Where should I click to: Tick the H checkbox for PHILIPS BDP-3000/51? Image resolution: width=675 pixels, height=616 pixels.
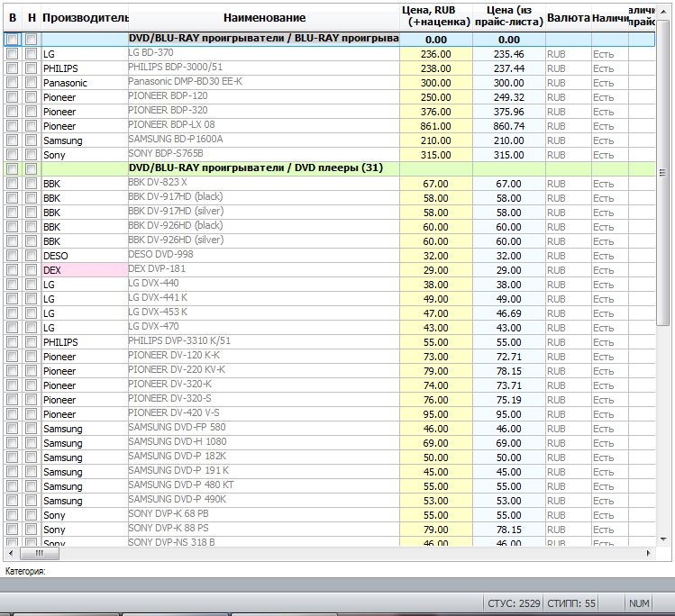pyautogui.click(x=31, y=68)
